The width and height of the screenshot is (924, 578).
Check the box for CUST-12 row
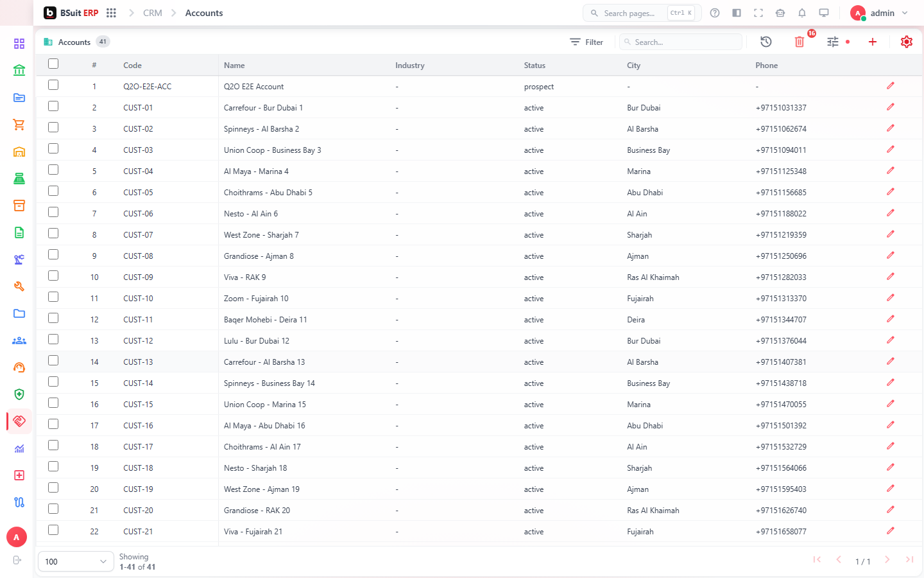(x=53, y=339)
